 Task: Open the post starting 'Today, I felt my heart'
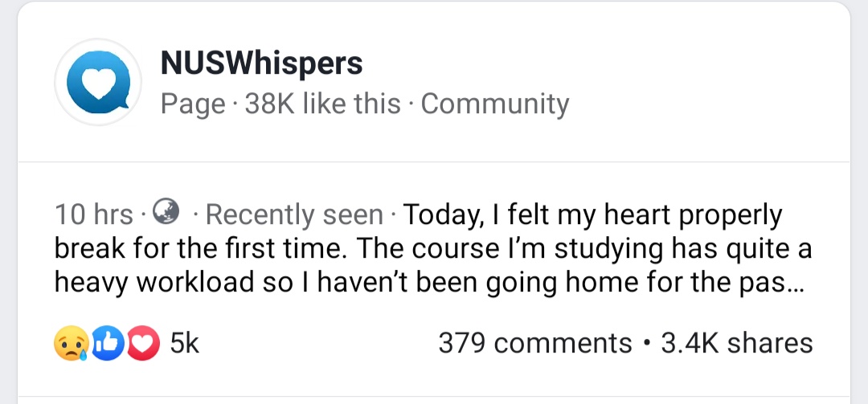tap(592, 214)
